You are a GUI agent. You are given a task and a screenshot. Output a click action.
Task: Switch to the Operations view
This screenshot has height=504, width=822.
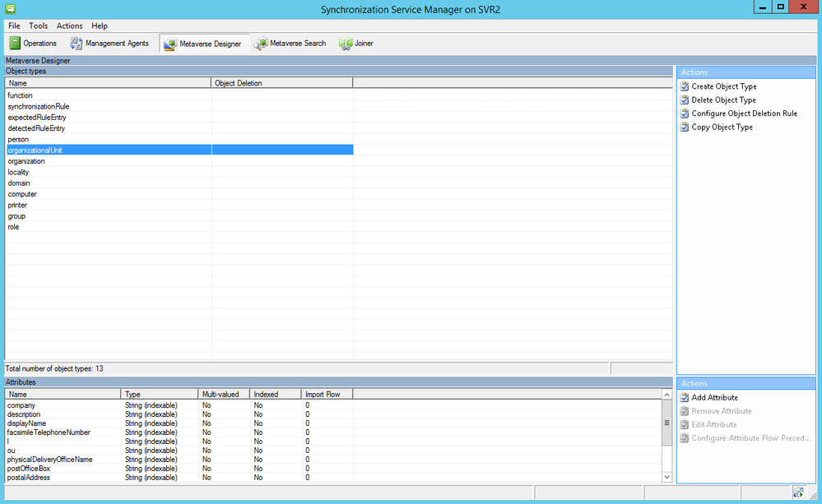(33, 44)
